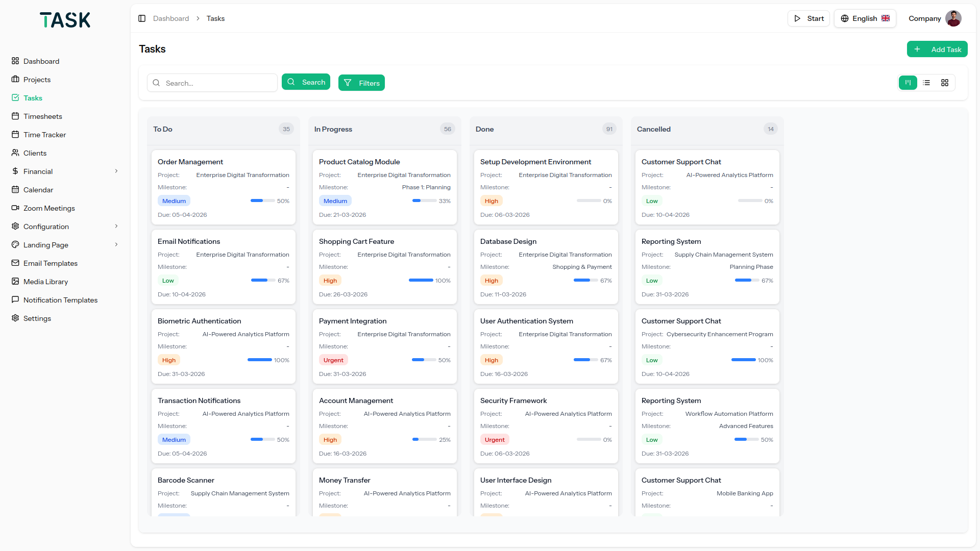Open the Time Tracker page
Image resolution: width=980 pixels, height=551 pixels.
(44, 135)
